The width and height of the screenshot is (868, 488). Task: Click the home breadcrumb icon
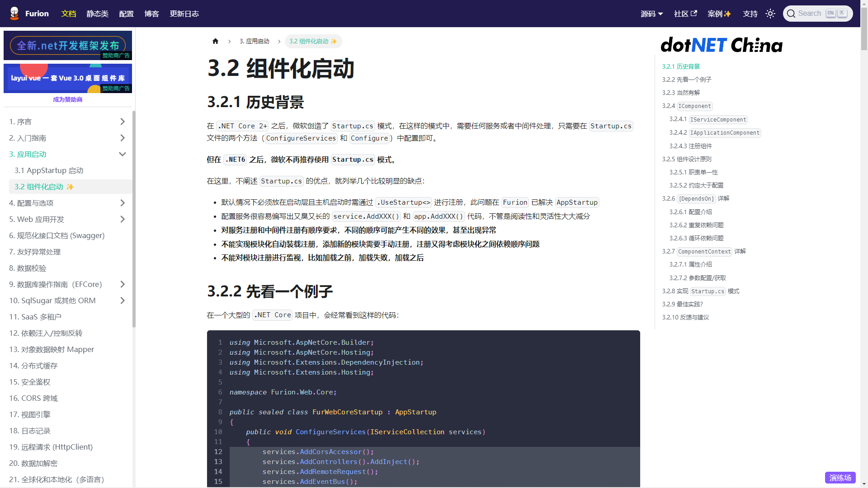(x=215, y=41)
